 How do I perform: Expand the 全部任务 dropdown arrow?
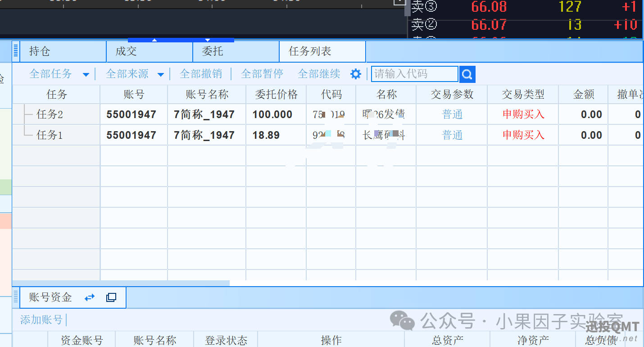click(x=86, y=75)
